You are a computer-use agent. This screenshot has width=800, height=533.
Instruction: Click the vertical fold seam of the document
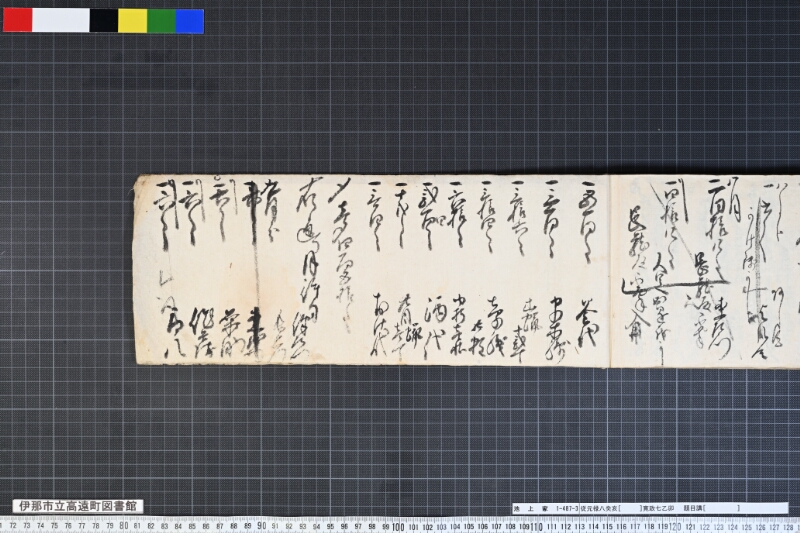pyautogui.click(x=610, y=270)
